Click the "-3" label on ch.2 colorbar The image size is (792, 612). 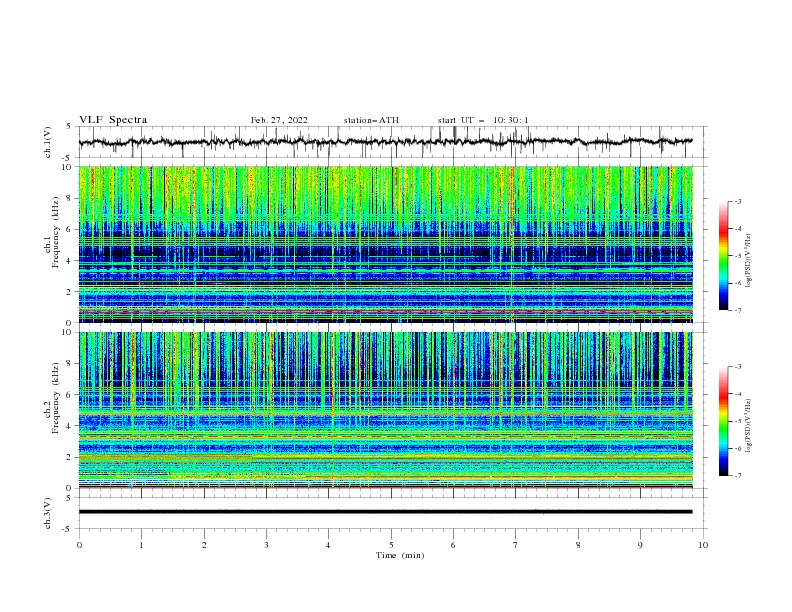(x=737, y=367)
